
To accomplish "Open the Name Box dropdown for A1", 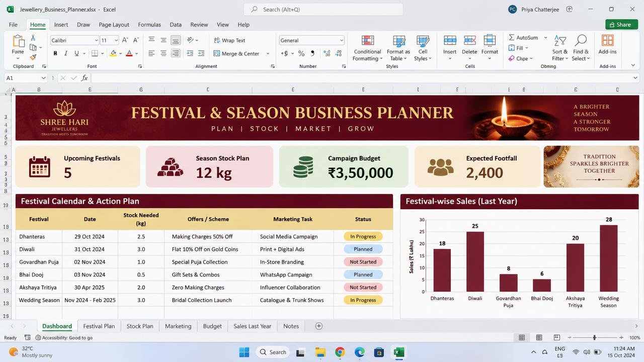I will 43,78.
